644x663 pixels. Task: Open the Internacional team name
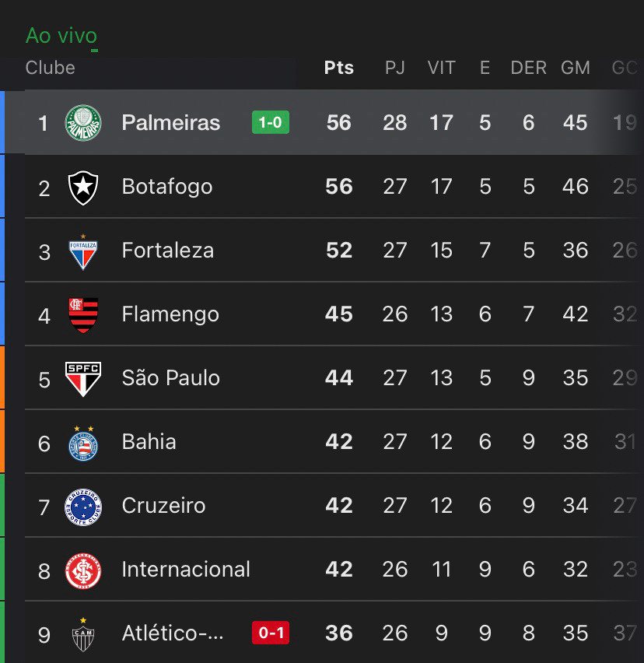(186, 569)
